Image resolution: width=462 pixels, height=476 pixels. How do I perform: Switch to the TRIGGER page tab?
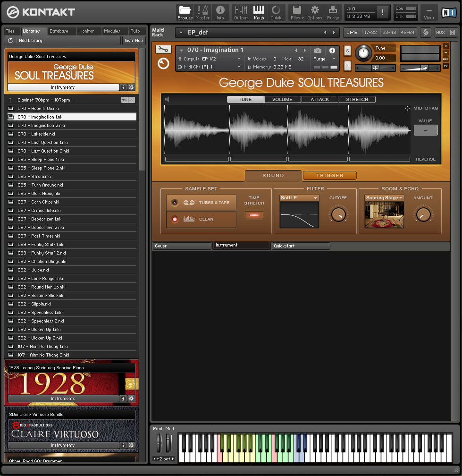pos(330,176)
